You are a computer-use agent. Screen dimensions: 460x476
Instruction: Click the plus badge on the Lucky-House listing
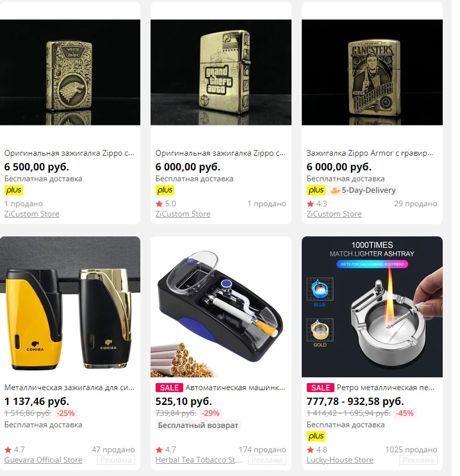pyautogui.click(x=316, y=436)
